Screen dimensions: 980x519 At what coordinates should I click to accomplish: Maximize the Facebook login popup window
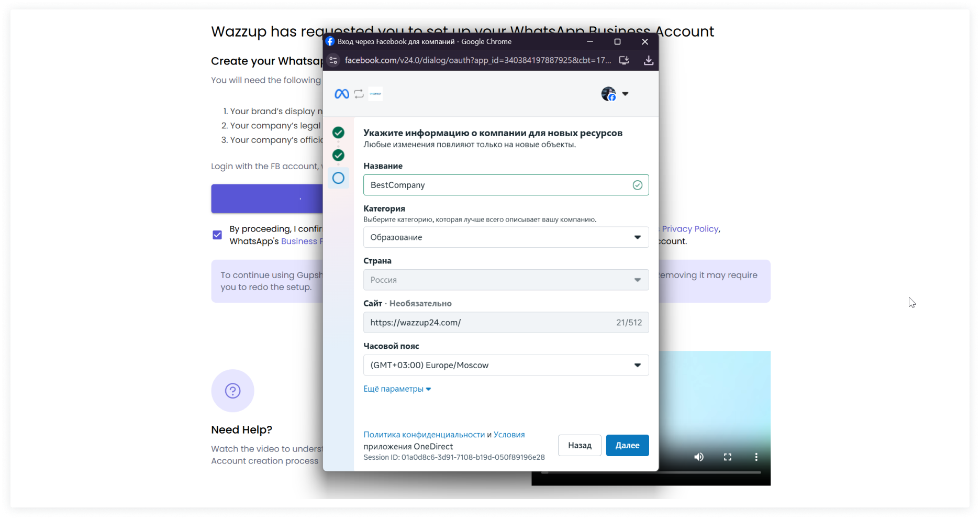coord(617,41)
